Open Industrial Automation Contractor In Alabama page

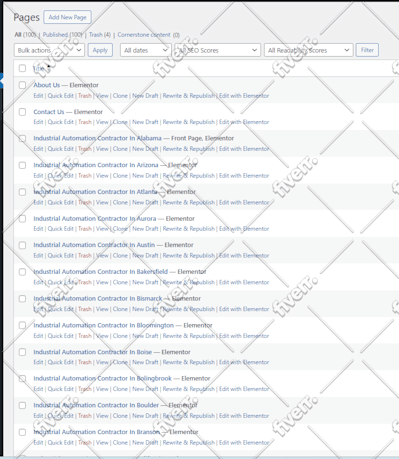pos(97,138)
